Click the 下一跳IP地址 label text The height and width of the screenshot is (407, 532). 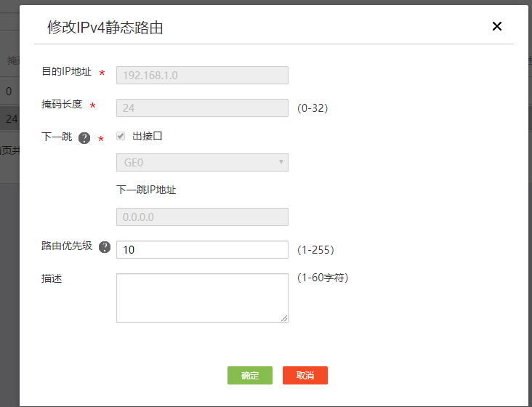tap(146, 190)
